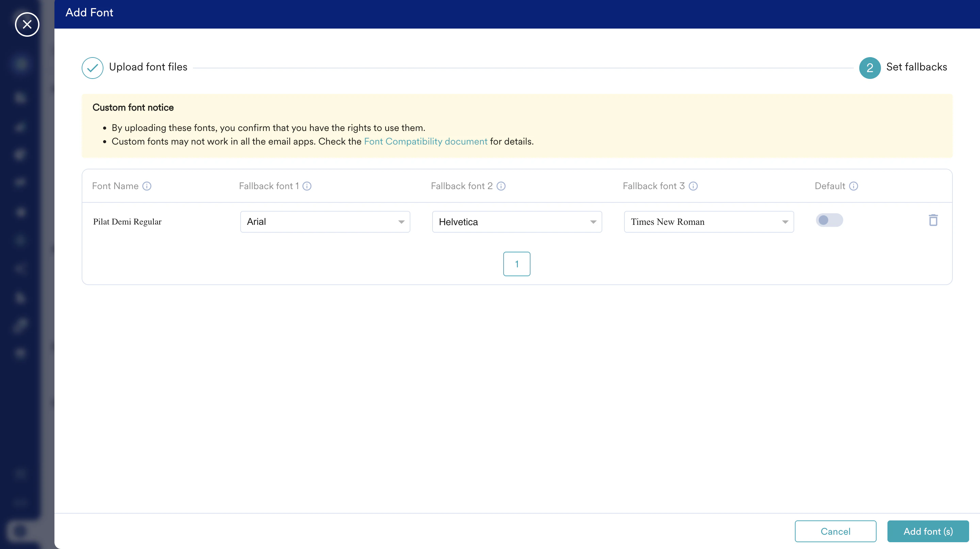Image resolution: width=980 pixels, height=549 pixels.
Task: Delete the Pilat Demi Regular font row
Action: pyautogui.click(x=933, y=220)
